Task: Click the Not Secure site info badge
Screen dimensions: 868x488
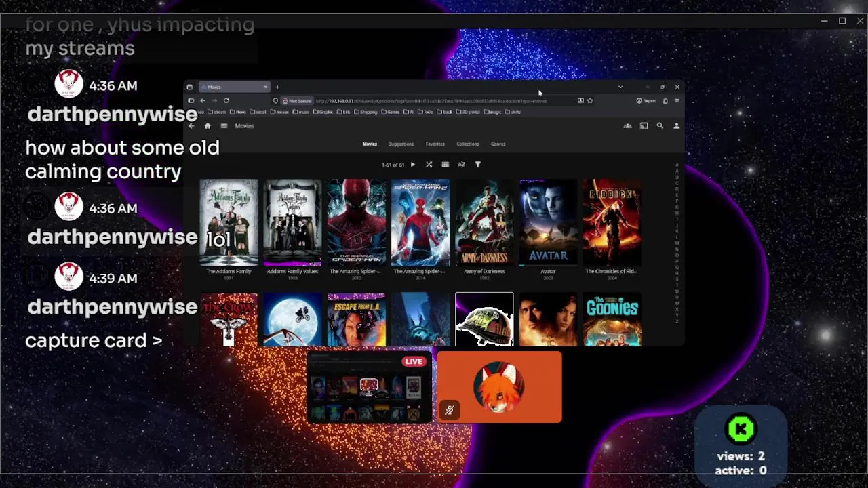Action: (x=296, y=101)
